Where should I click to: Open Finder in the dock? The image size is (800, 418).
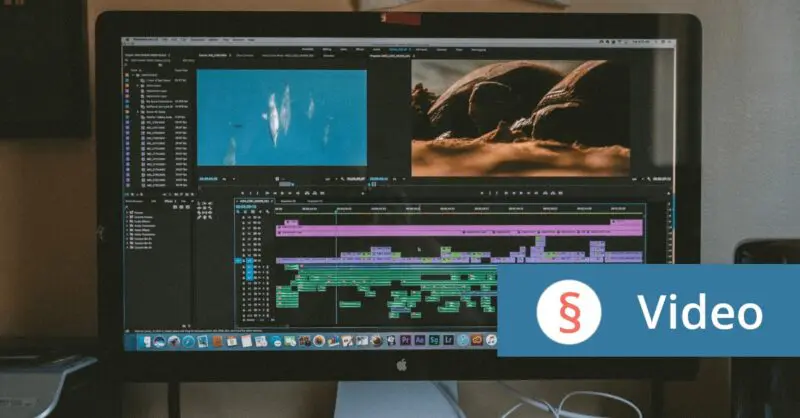coord(146,340)
